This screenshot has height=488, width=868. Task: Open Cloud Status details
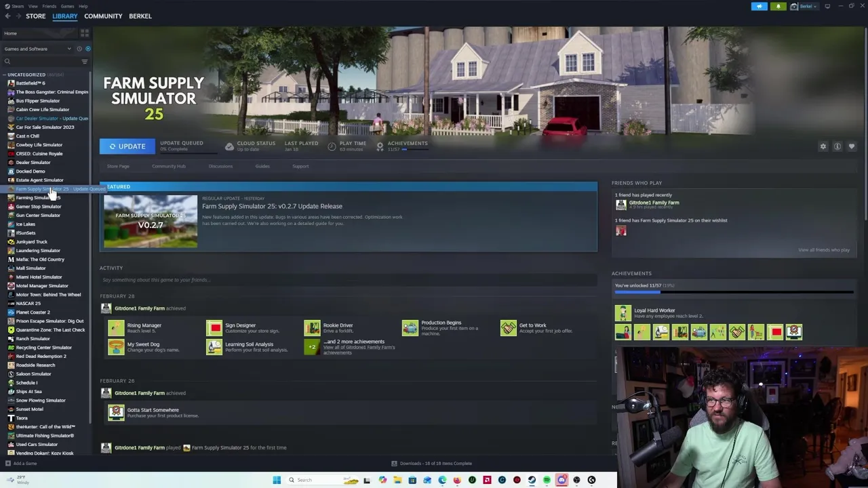pos(250,146)
